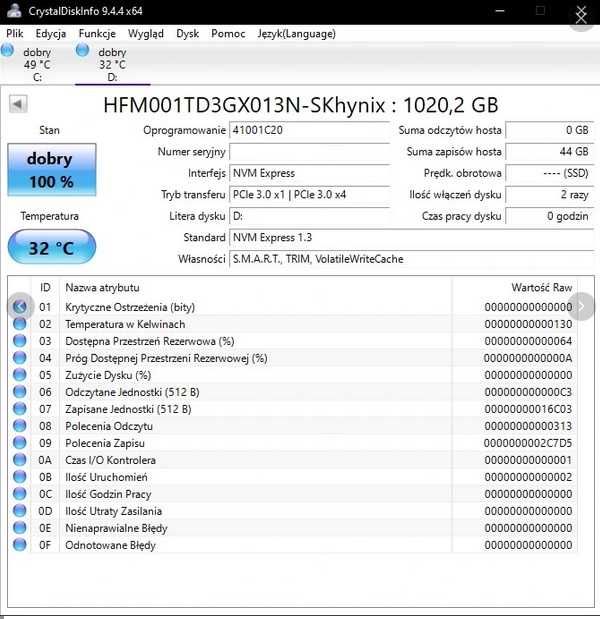Select Odczytane Jednostki (512 B) attribute
This screenshot has height=619, width=600.
132,392
